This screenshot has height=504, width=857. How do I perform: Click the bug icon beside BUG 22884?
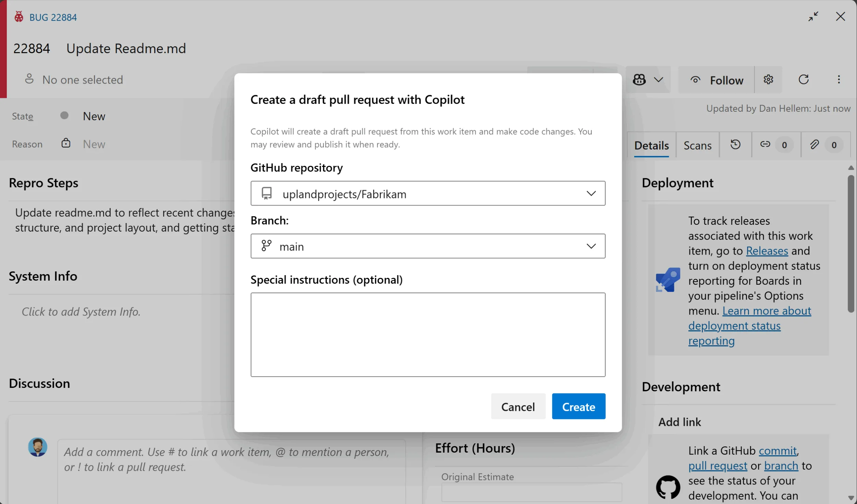click(19, 16)
